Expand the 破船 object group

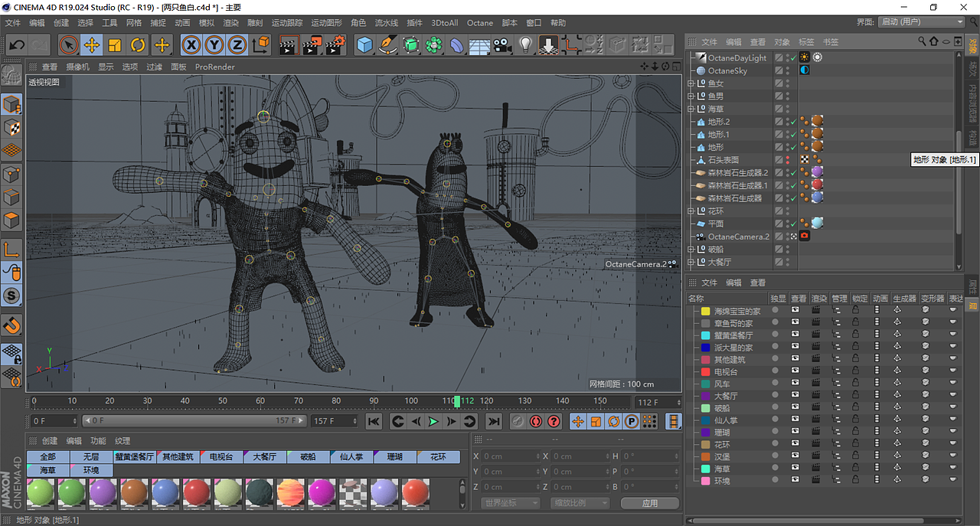tap(691, 250)
